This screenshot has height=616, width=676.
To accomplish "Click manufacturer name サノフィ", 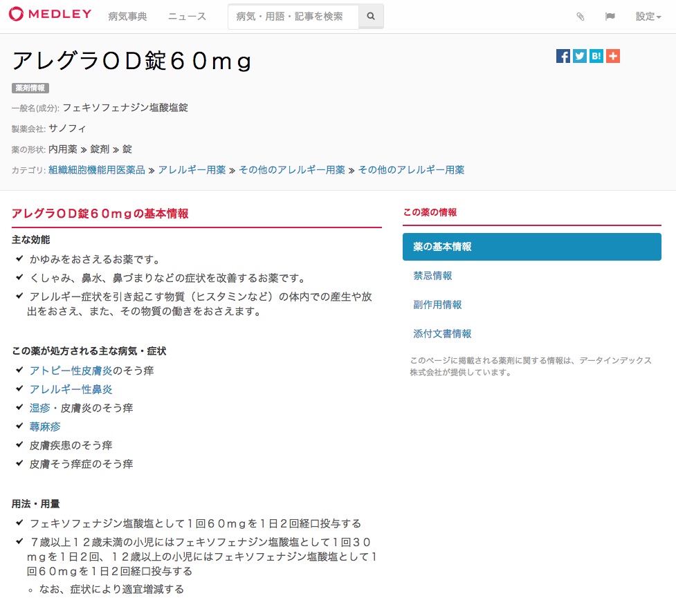I will point(67,129).
